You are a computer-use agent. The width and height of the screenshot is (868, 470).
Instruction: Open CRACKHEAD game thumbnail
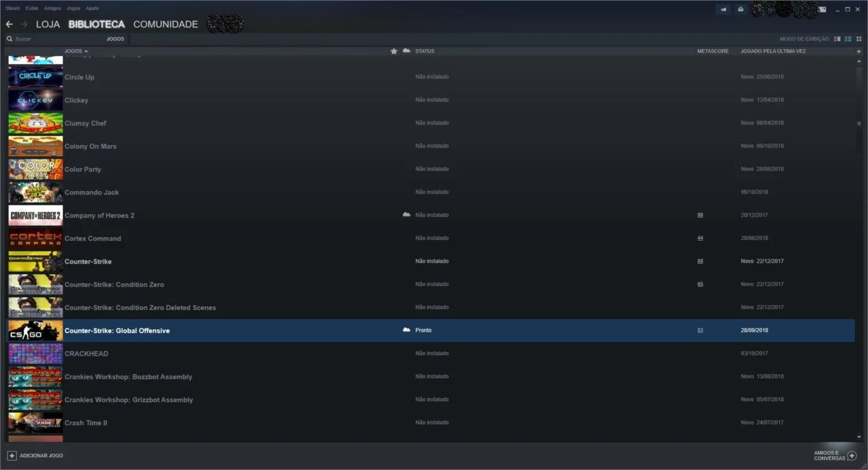click(35, 353)
